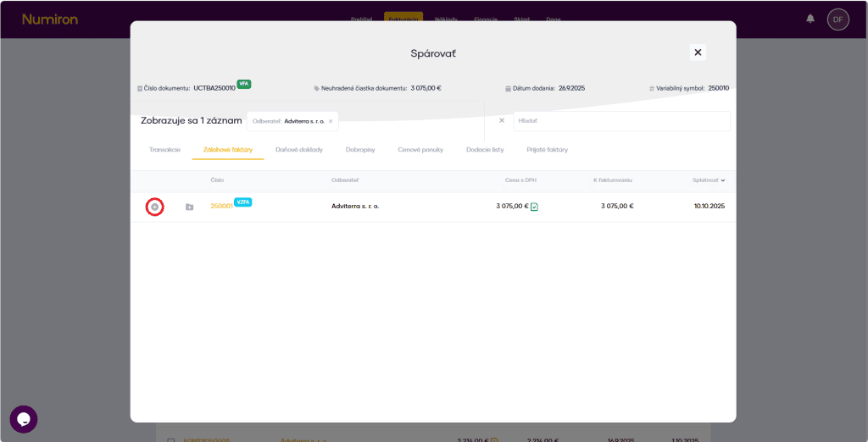Screen dimensions: 868x442
Task: Switch to the Transakcie tab
Action: pyautogui.click(x=164, y=150)
